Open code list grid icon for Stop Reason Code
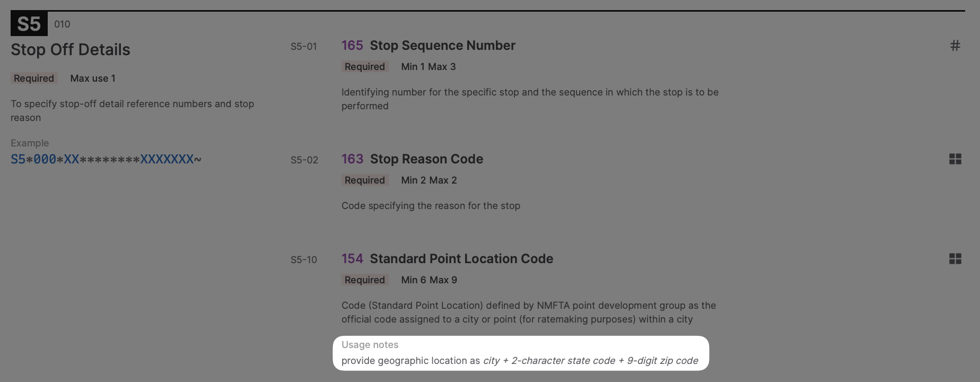The width and height of the screenshot is (980, 382). [955, 159]
